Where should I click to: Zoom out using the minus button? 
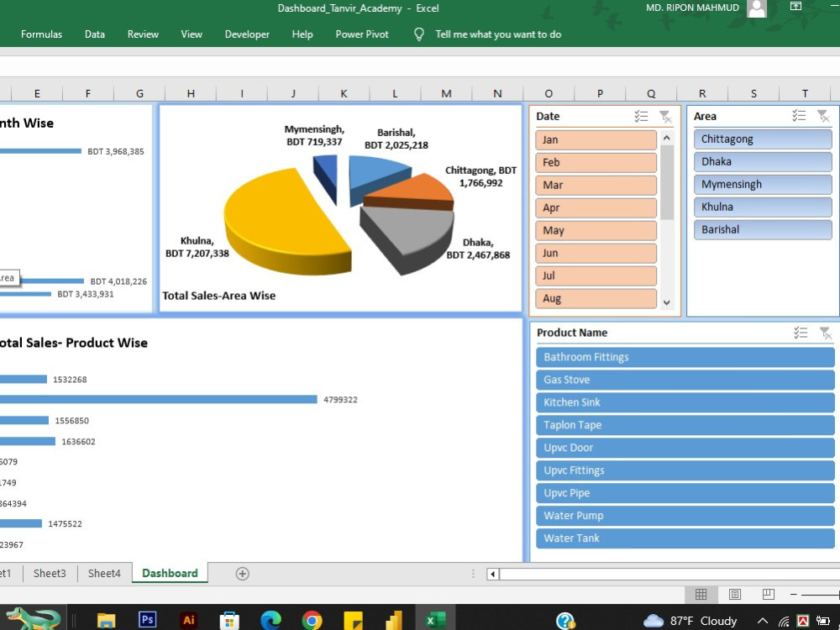coord(794,594)
